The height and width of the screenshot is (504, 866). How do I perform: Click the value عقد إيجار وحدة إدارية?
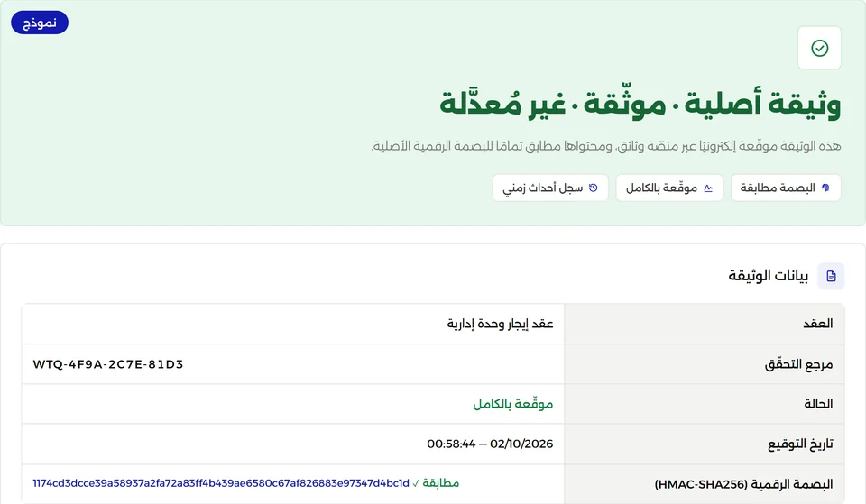click(x=500, y=324)
